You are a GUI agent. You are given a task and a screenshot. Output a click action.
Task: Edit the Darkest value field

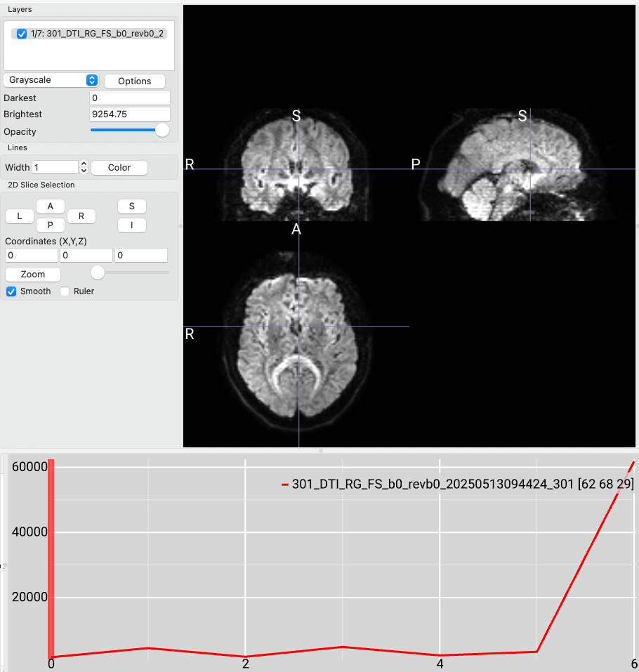(x=130, y=98)
